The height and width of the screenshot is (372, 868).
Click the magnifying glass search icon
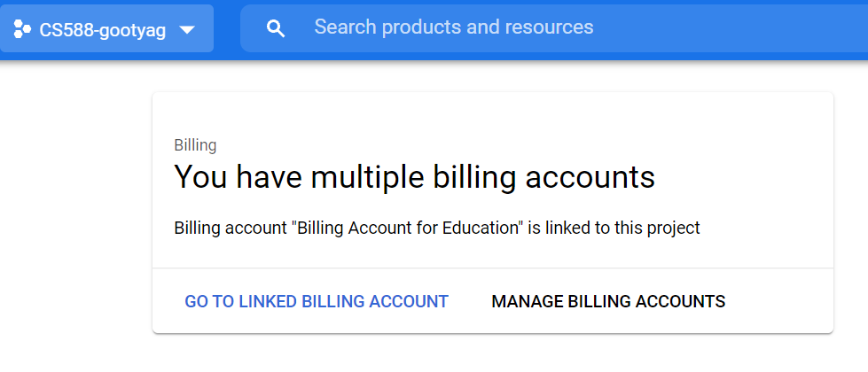(276, 28)
